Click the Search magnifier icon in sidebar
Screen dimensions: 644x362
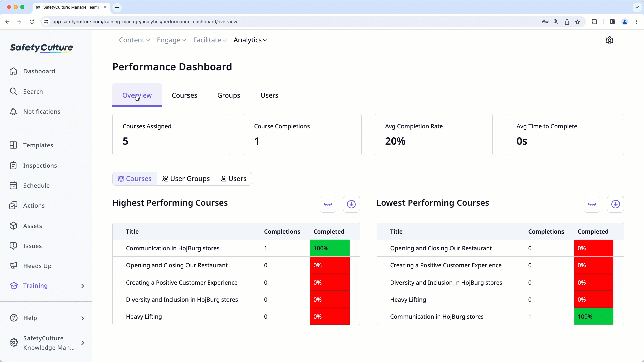[13, 91]
